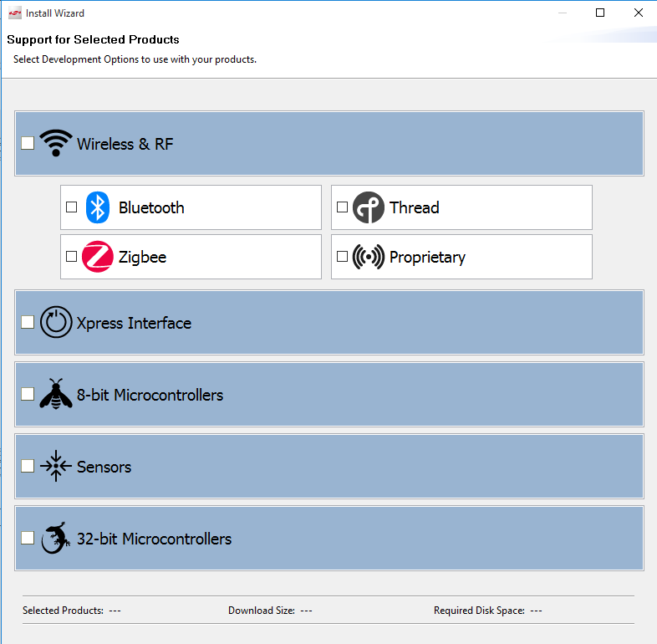Screen dimensions: 657x644
Task: Select the Zigbee checkbox
Action: click(72, 256)
